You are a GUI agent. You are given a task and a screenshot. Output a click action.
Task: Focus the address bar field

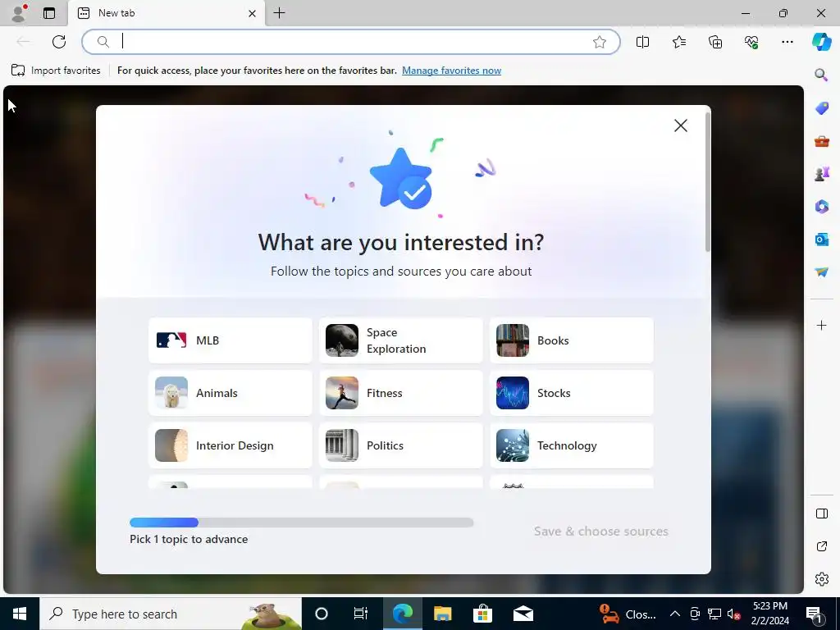[351, 42]
